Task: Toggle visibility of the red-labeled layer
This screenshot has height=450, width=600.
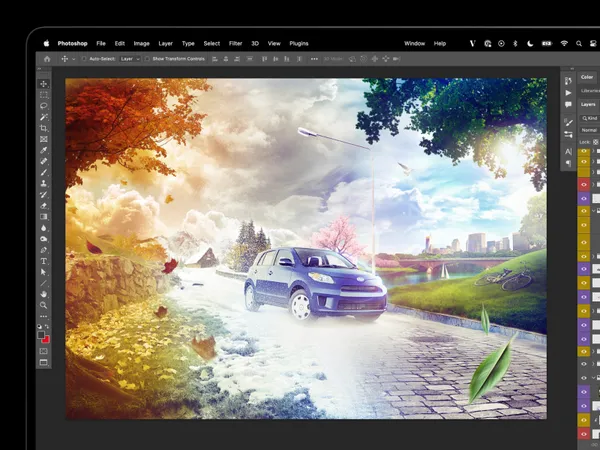Action: click(x=584, y=185)
